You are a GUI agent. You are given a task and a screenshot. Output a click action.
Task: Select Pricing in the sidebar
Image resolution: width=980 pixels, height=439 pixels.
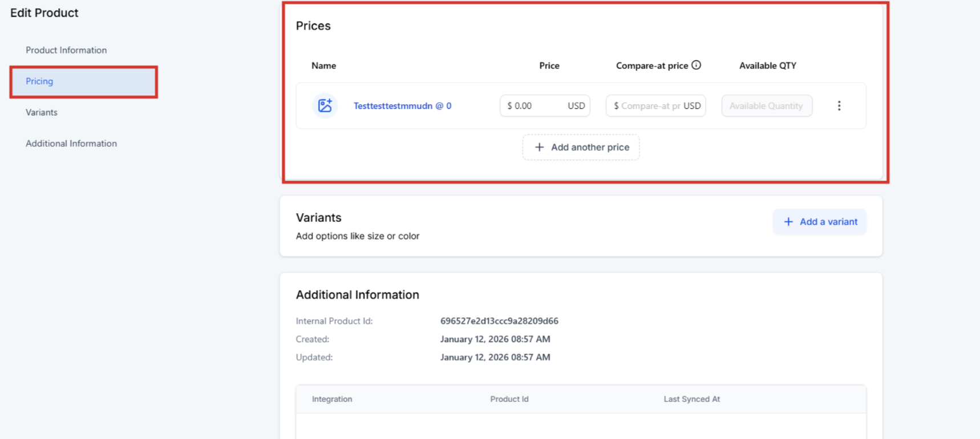click(39, 82)
